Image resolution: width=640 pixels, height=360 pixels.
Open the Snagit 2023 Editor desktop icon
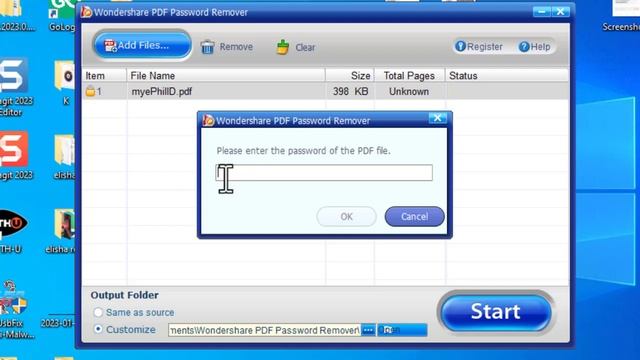click(x=14, y=87)
